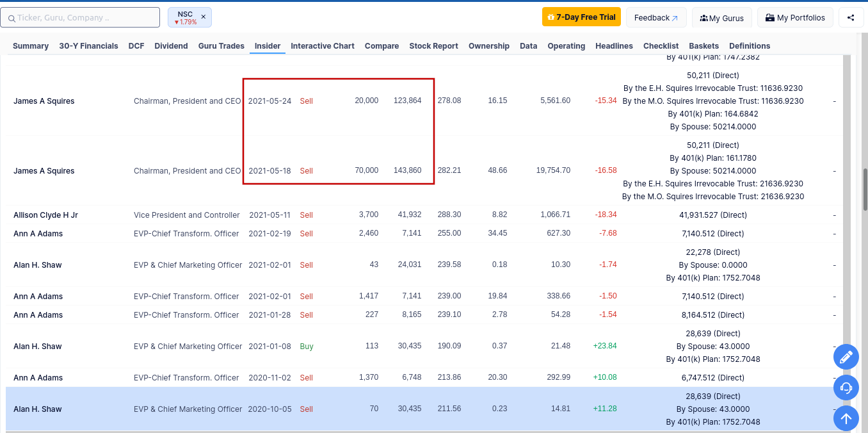
Task: Select the Insider tab
Action: 268,46
